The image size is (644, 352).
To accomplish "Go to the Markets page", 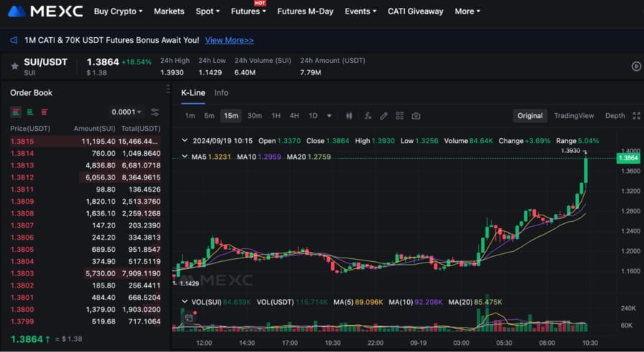I will (x=169, y=11).
